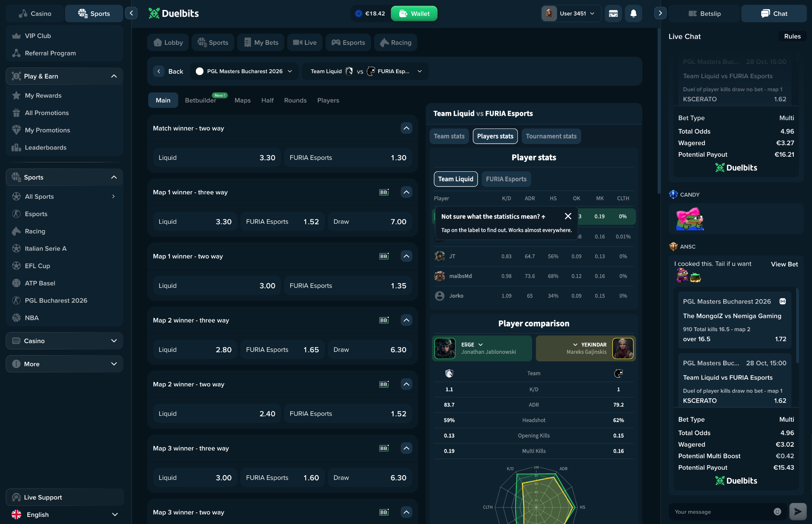The height and width of the screenshot is (524, 812).
Task: Open Betbuilder icon for Map 1 three way
Action: click(x=384, y=192)
